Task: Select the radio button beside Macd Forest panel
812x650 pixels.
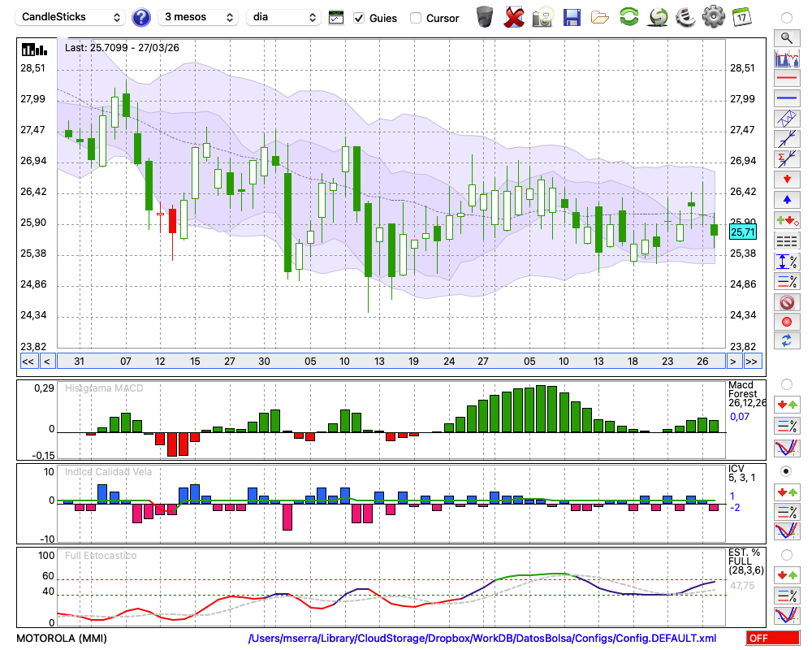Action: (x=786, y=383)
